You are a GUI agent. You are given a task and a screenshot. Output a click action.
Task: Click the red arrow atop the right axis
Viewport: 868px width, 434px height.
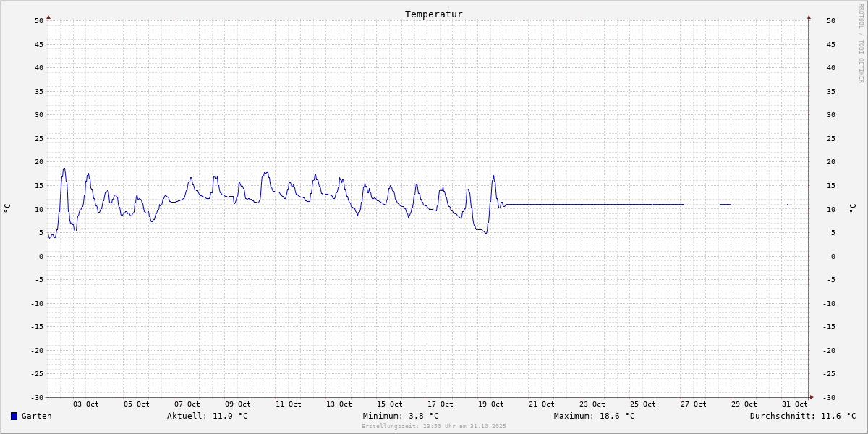pos(809,17)
